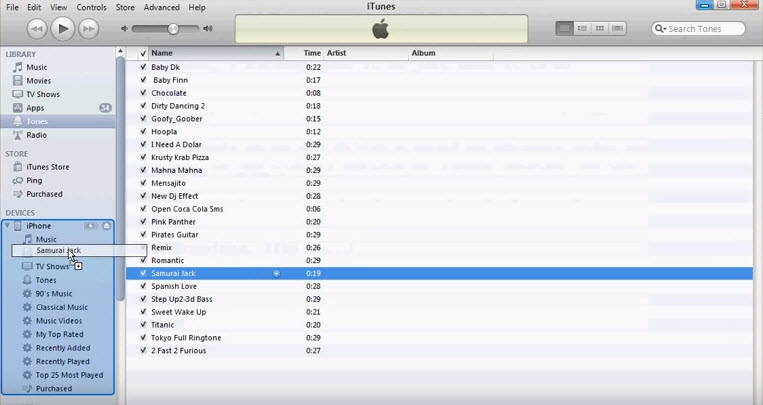The width and height of the screenshot is (763, 405).
Task: Uncheck the Titanic tone
Action: (143, 325)
